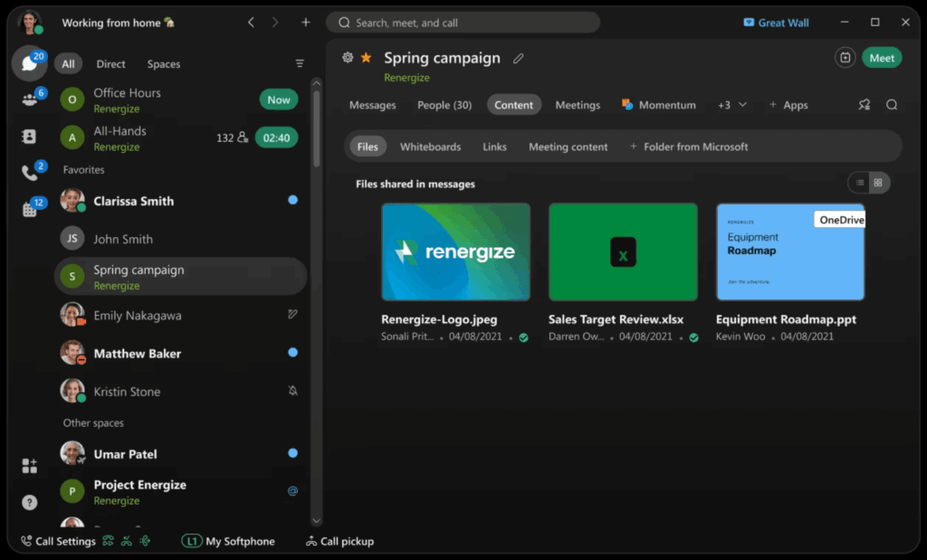Switch to the People (30) tab
Viewport: 927px width, 560px height.
[444, 105]
